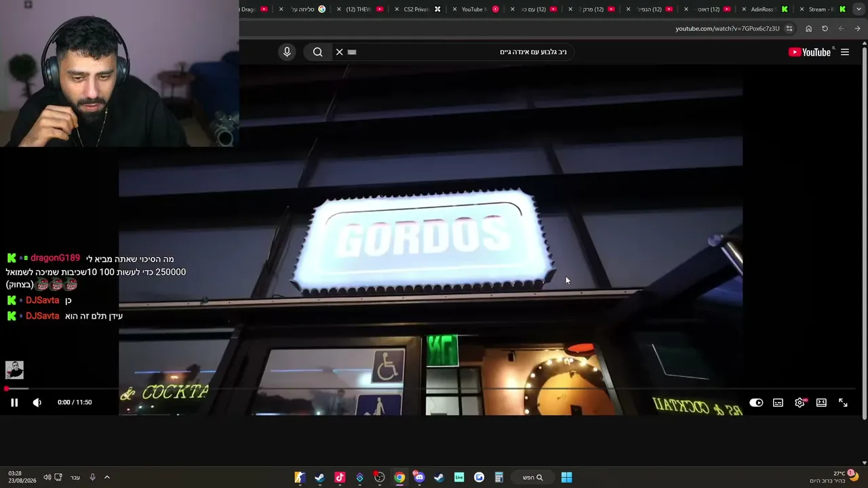This screenshot has width=868, height=488.
Task: Switch to the (12) THEW YouTube tab
Action: (x=359, y=9)
